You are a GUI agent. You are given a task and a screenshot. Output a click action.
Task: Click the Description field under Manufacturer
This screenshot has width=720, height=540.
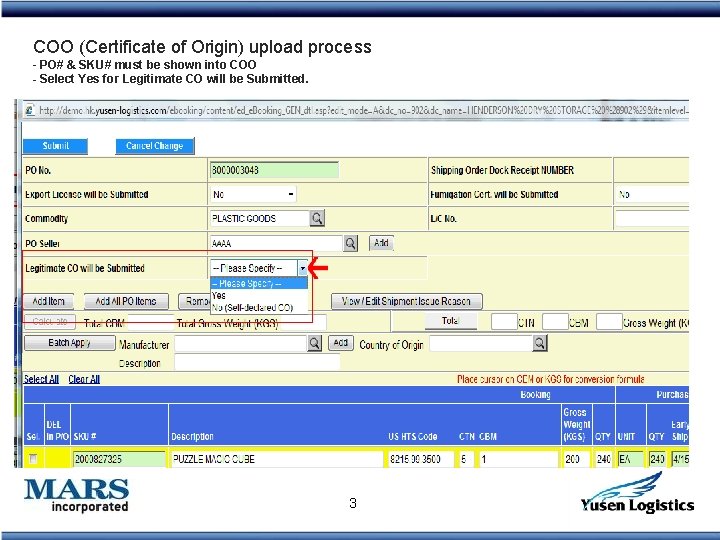pos(257,363)
